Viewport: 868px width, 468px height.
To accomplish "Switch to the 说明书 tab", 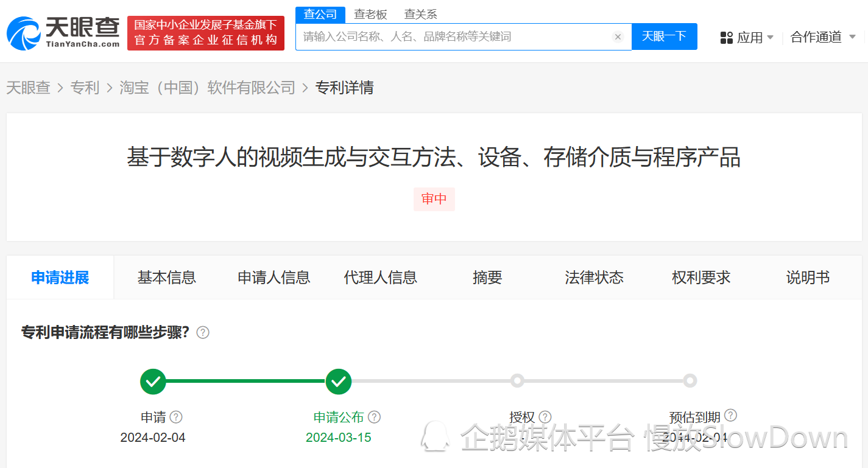I will pos(808,278).
